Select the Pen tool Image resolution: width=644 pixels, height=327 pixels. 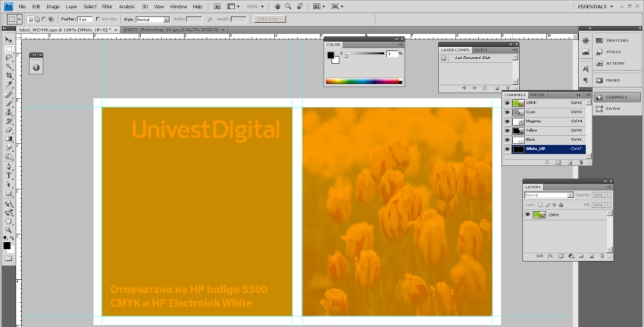[8, 167]
